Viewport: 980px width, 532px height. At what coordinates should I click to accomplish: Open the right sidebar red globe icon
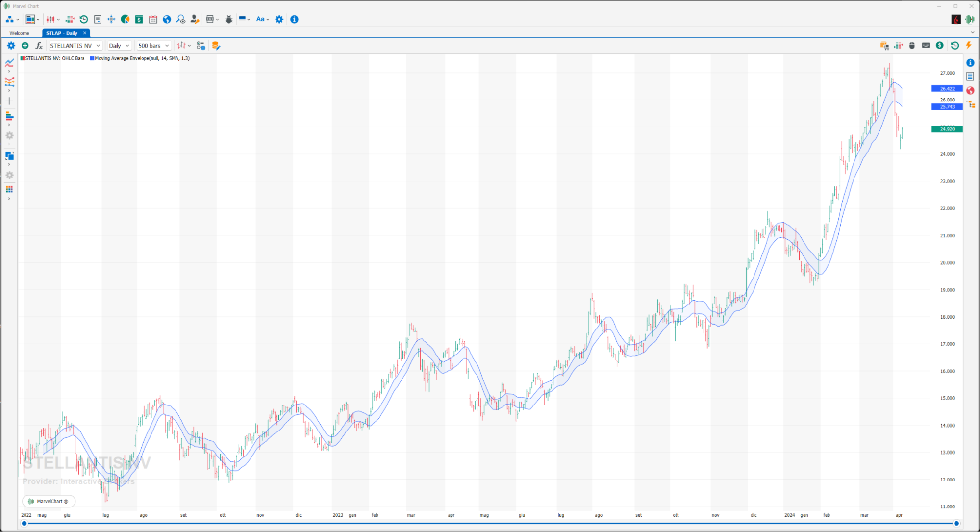click(x=970, y=91)
